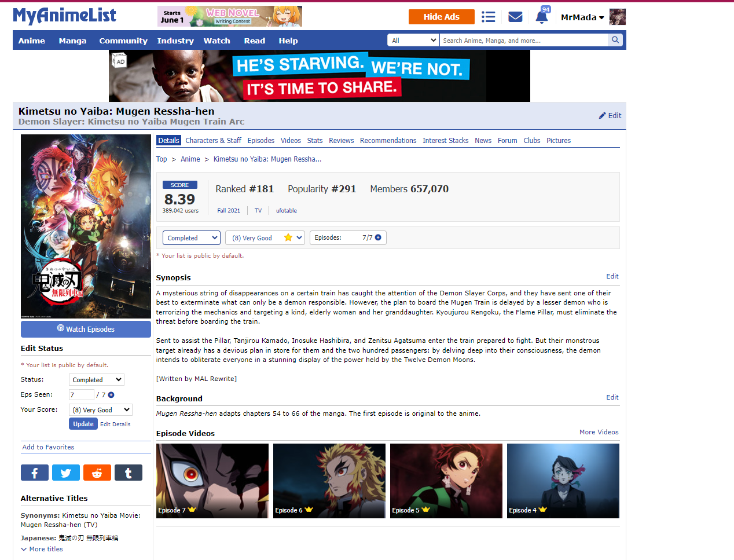Click the pencil Edit icon near title

tap(610, 115)
